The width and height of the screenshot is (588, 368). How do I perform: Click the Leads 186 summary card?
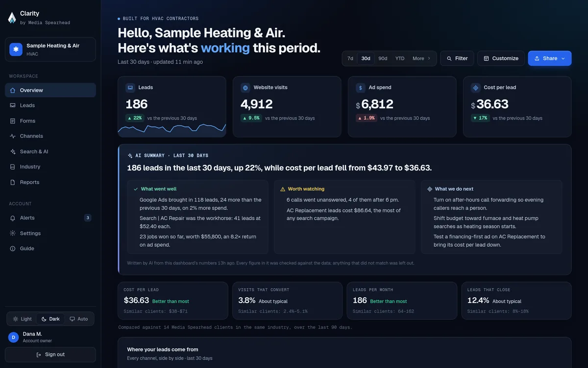[172, 106]
